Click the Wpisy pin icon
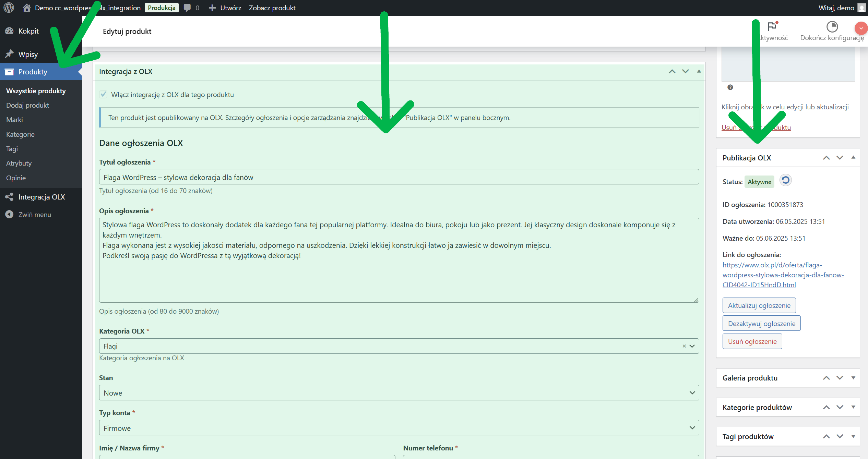This screenshot has height=459, width=868. [x=9, y=54]
